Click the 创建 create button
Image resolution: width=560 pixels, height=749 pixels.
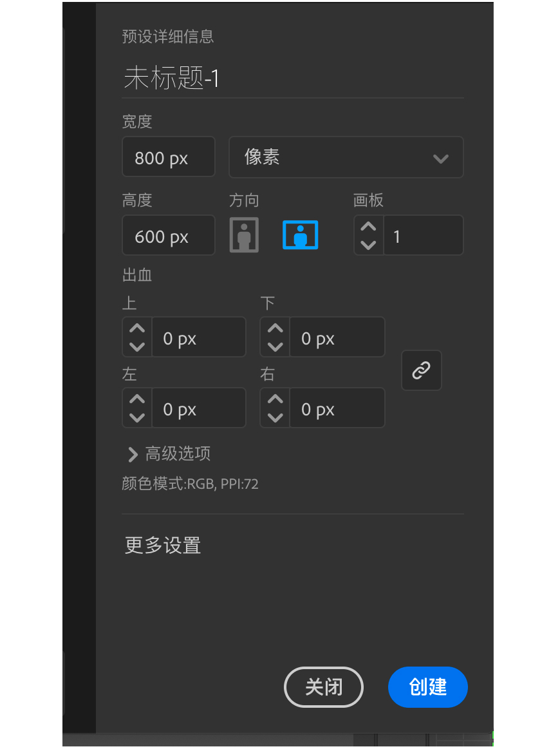point(428,687)
